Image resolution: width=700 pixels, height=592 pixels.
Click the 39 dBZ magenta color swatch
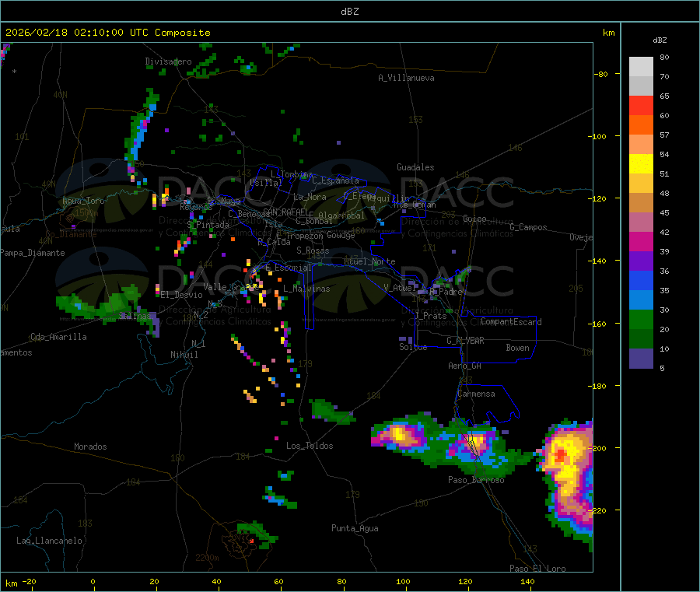click(x=641, y=241)
